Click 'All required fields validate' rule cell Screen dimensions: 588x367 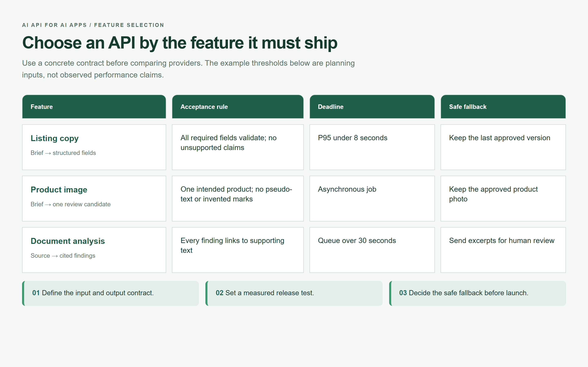(238, 147)
